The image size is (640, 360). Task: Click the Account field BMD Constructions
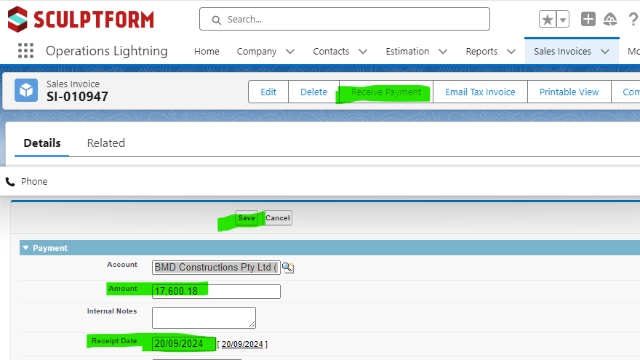click(216, 267)
